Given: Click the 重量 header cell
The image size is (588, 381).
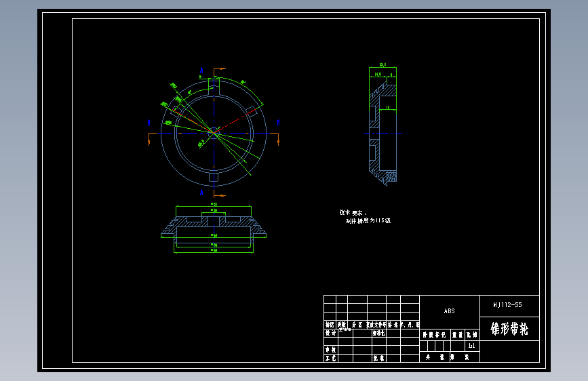Looking at the screenshot, I should (x=458, y=334).
